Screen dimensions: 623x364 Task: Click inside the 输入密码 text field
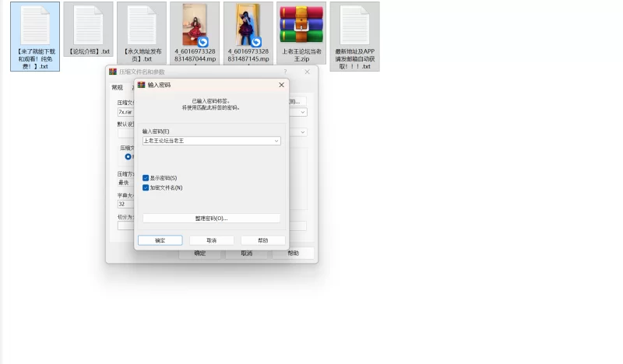(x=206, y=141)
